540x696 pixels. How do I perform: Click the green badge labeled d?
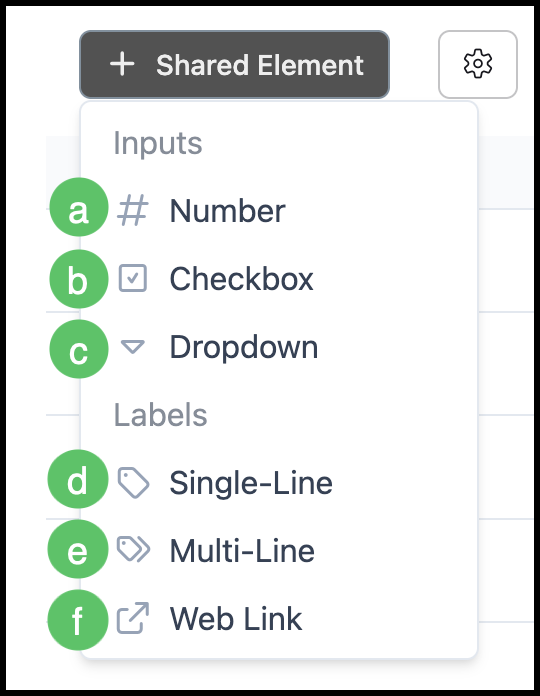78,479
